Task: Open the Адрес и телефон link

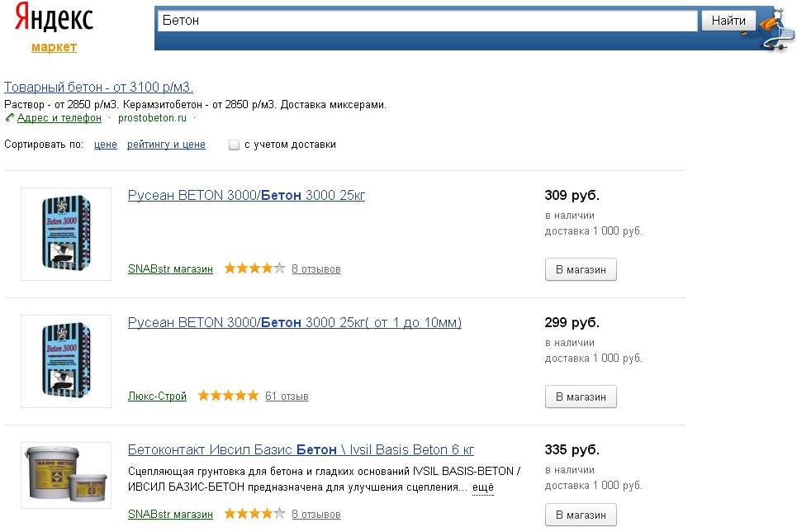Action: pos(59,118)
